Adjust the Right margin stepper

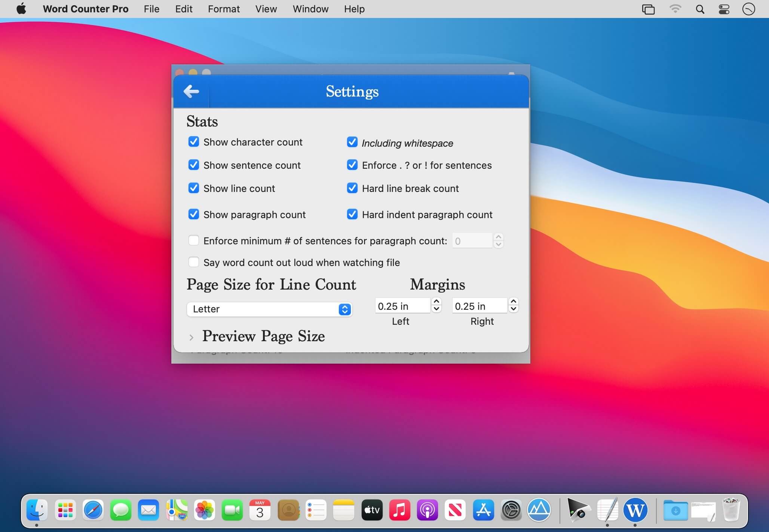tap(514, 305)
